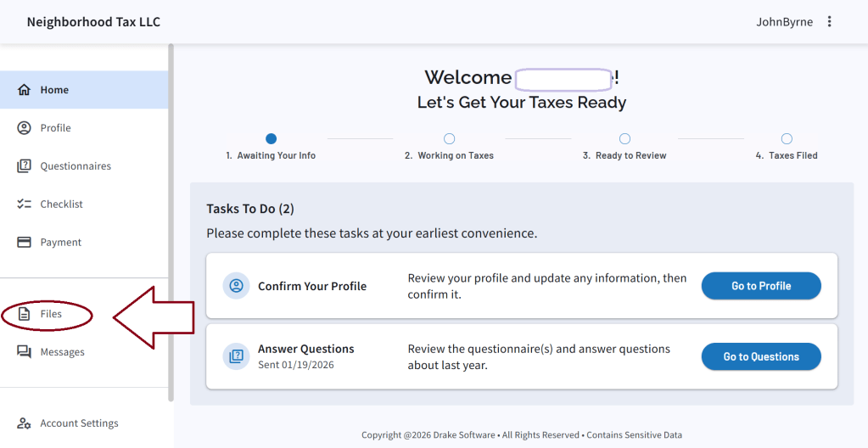The height and width of the screenshot is (448, 868).
Task: Open the three-dot menu beside JohnByrne
Action: [829, 22]
